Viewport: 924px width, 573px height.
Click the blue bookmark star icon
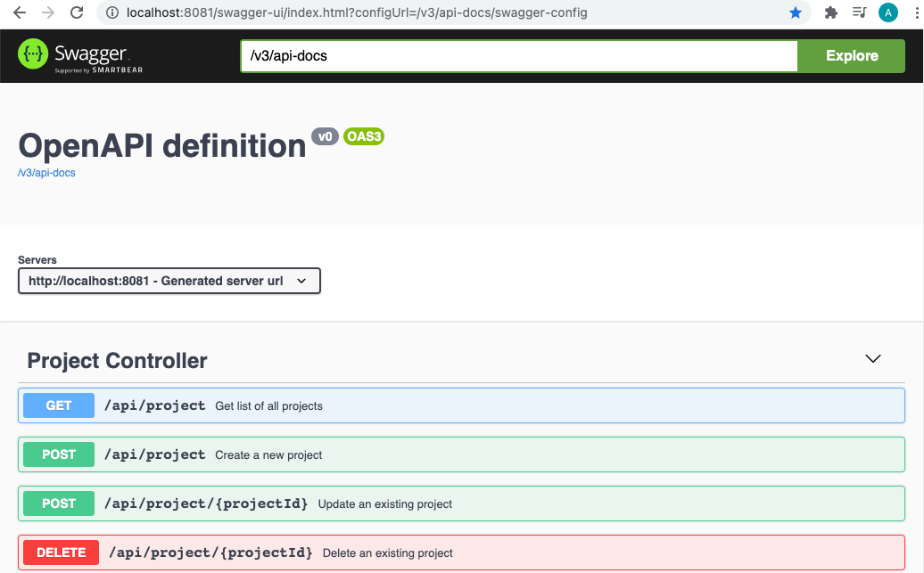pos(795,13)
